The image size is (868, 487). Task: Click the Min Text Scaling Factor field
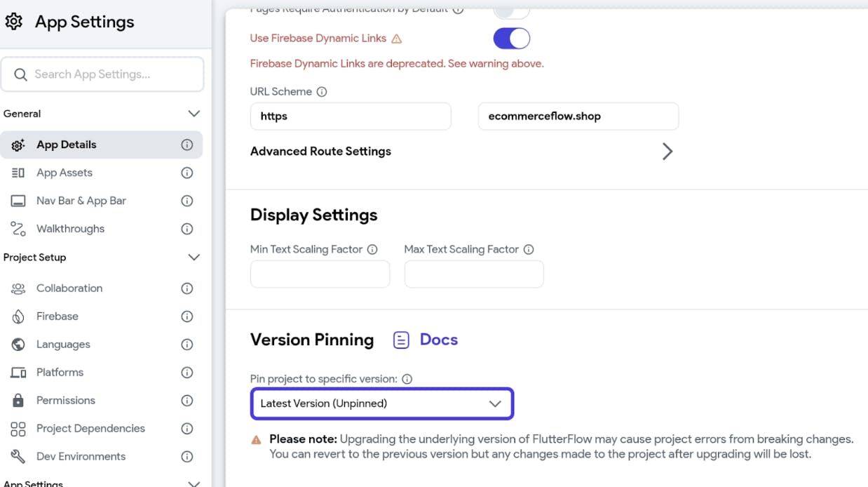pos(320,274)
